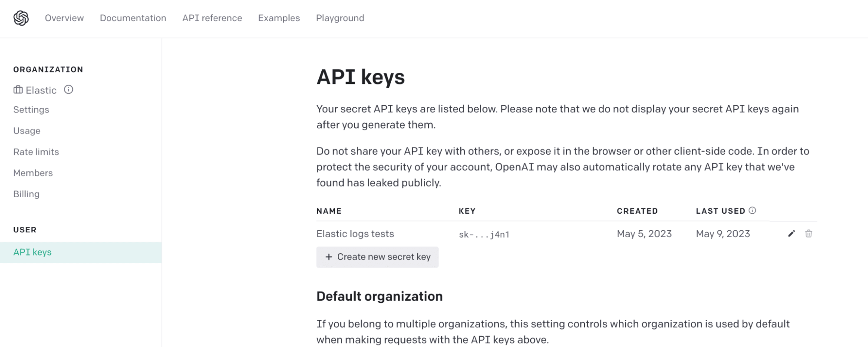Select API keys in the User section
Viewport: 868px width, 348px height.
[x=33, y=252]
